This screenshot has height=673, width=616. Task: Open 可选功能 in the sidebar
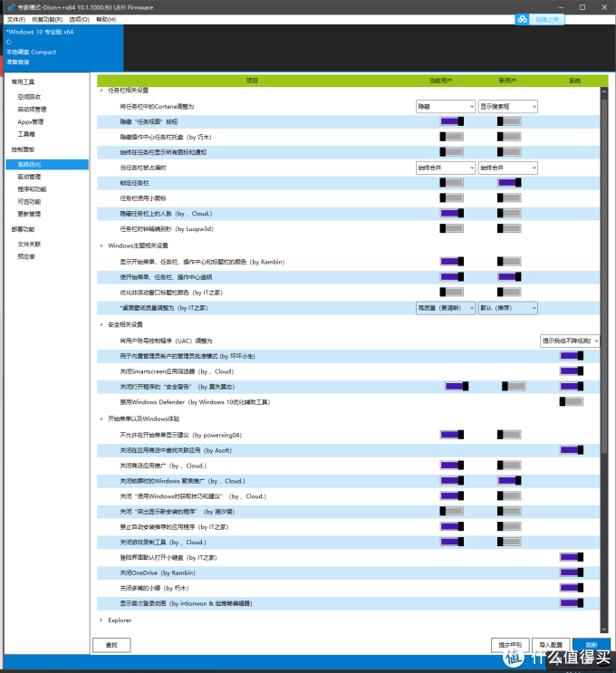[29, 202]
